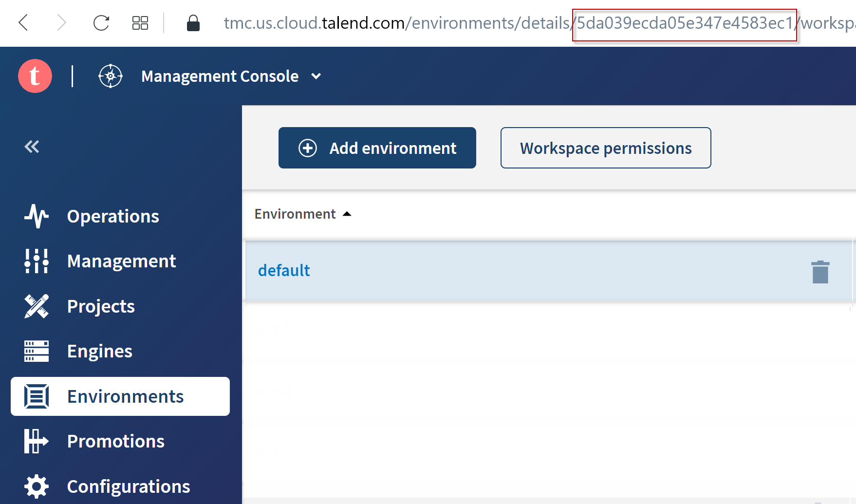Click the Add environment button
The height and width of the screenshot is (504, 856).
[377, 148]
